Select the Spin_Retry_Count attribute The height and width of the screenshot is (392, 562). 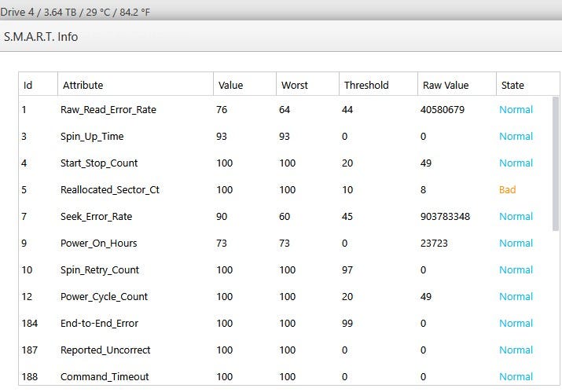[100, 270]
